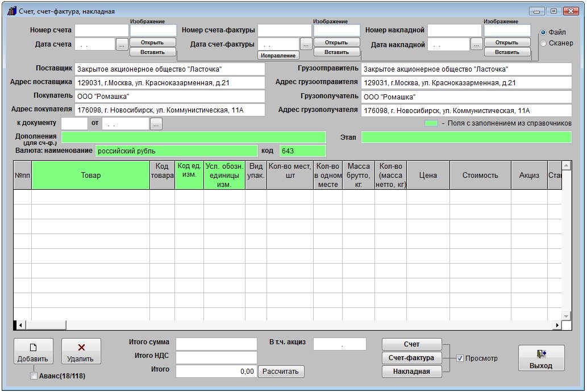The width and height of the screenshot is (587, 392).
Task: Click the Добавить button with page icon
Action: (x=33, y=352)
